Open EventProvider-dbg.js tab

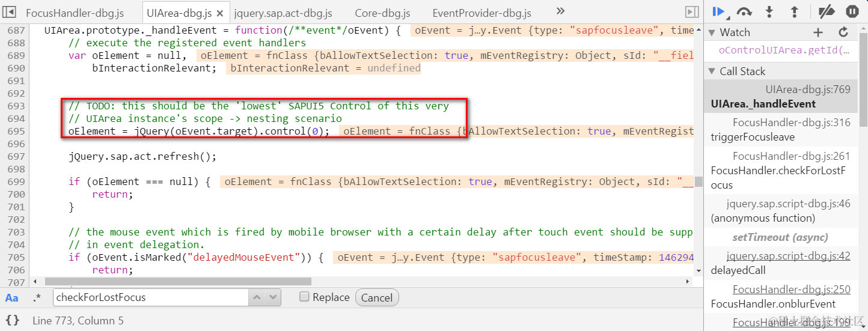click(482, 13)
